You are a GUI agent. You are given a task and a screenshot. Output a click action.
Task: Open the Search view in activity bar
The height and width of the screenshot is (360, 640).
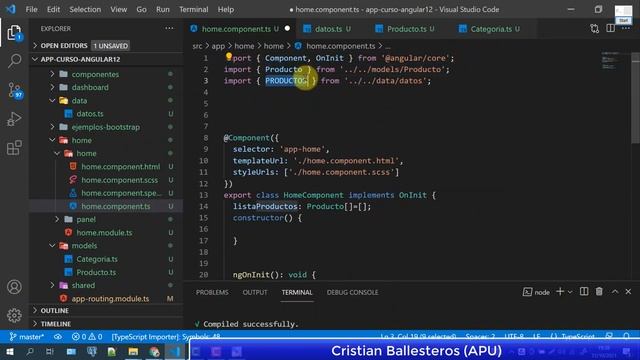point(14,61)
